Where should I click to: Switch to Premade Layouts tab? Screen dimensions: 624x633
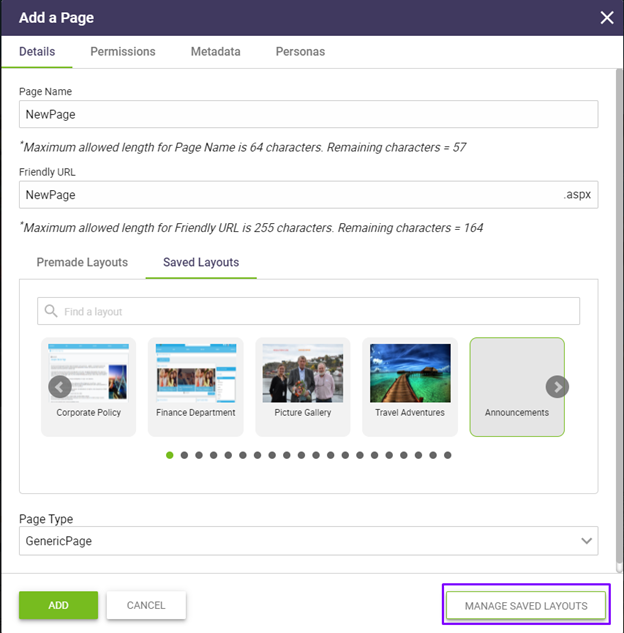pos(82,262)
